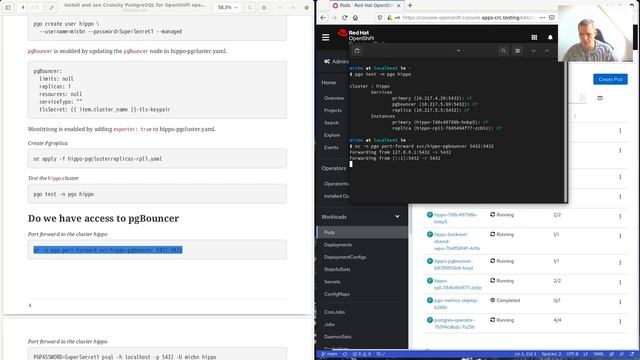
Task: Open the PDF viewer hamburger menu
Action: point(264,7)
